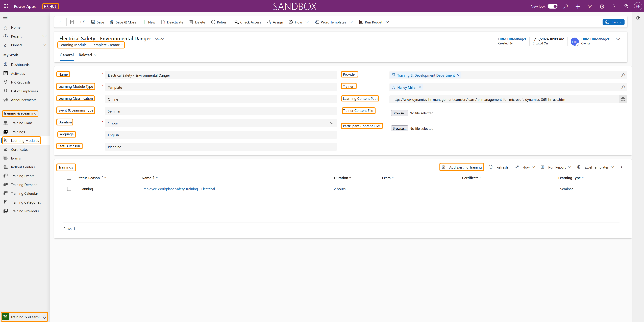Select all rows using the header checkbox
The width and height of the screenshot is (644, 322).
pyautogui.click(x=69, y=178)
